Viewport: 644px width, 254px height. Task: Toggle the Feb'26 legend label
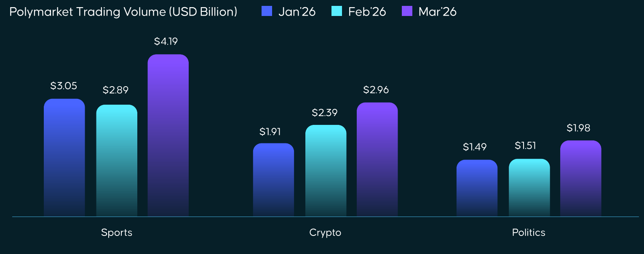(x=367, y=12)
